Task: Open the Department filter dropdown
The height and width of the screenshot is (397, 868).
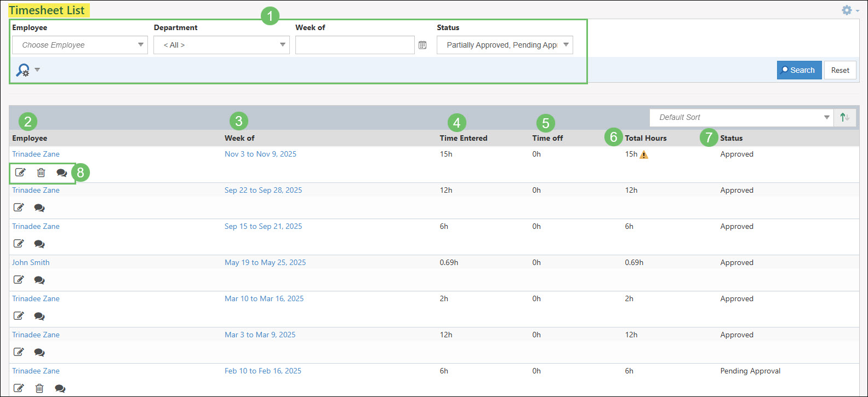Action: (x=221, y=45)
